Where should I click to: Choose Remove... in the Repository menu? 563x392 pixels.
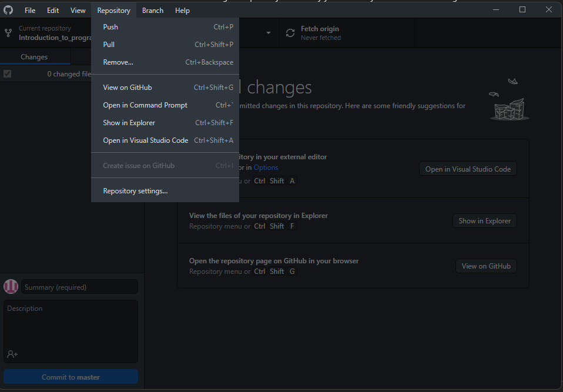pos(165,62)
